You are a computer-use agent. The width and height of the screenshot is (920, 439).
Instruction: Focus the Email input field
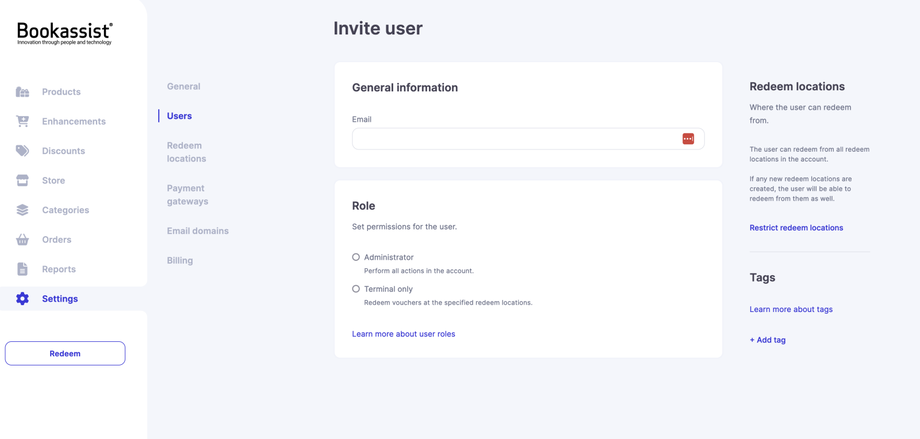pyautogui.click(x=514, y=139)
